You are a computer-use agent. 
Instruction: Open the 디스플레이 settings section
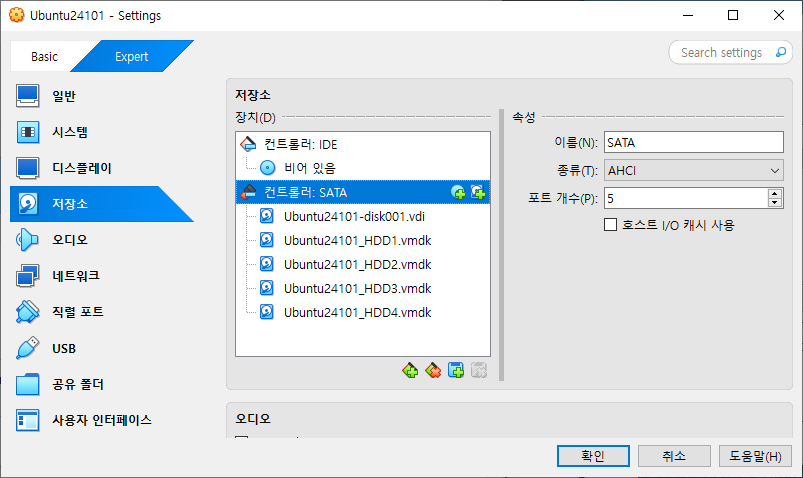point(101,168)
